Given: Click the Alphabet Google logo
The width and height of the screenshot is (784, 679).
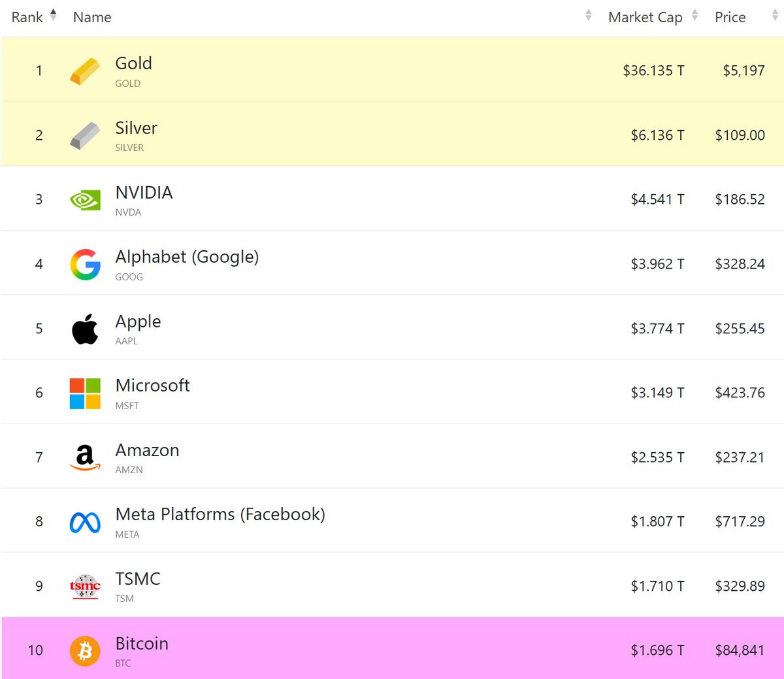Looking at the screenshot, I should [x=85, y=264].
